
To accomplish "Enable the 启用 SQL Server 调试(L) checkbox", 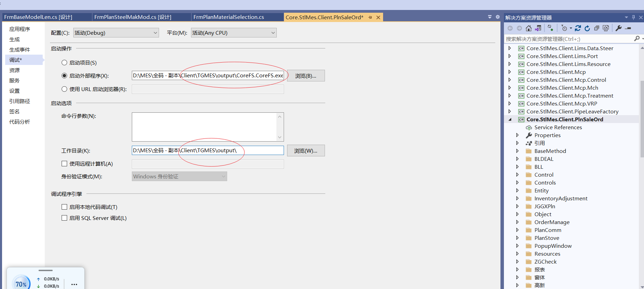I will [64, 218].
